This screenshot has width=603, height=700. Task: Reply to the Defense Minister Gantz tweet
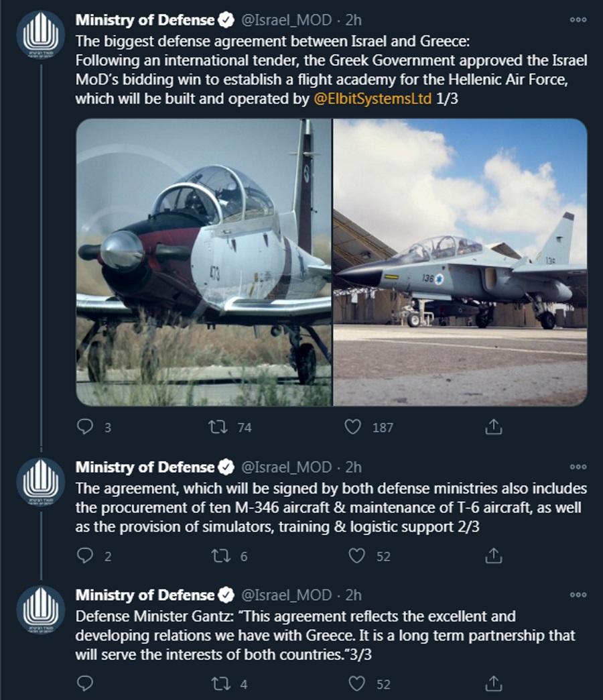click(x=84, y=684)
